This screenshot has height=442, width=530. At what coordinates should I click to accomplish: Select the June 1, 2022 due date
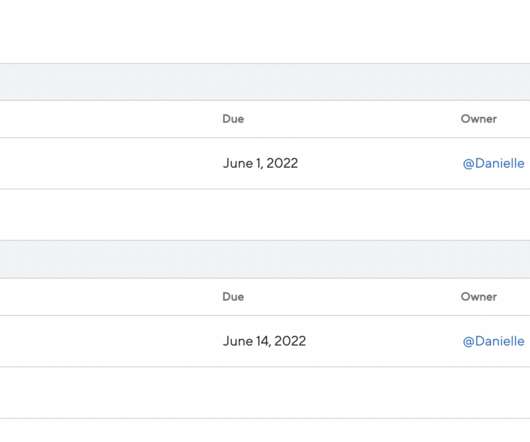260,164
